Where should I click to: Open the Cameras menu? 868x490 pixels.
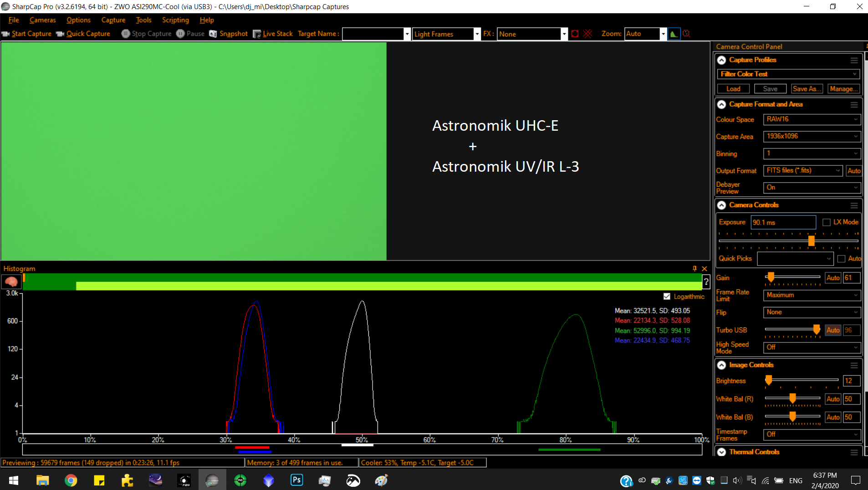click(43, 20)
